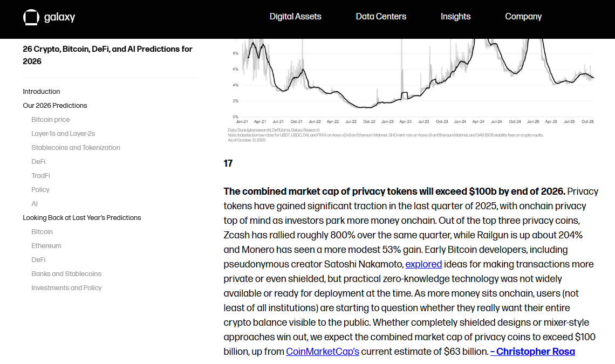The height and width of the screenshot is (364, 615).
Task: Click the Galaxy logo icon
Action: click(x=31, y=17)
